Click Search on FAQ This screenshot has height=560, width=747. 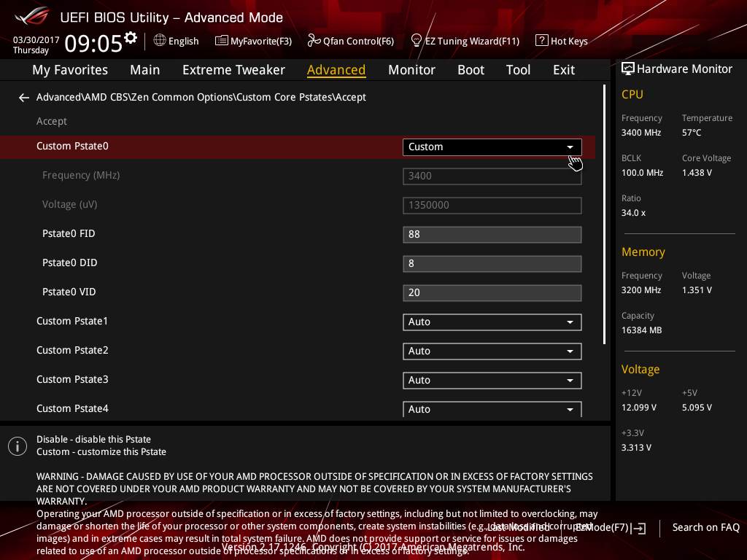coord(705,527)
